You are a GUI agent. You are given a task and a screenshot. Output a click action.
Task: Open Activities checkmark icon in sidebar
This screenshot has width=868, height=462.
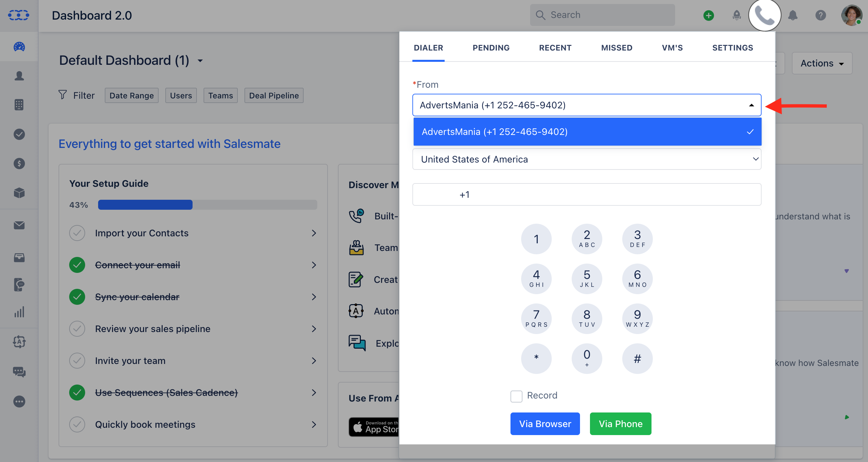click(19, 134)
